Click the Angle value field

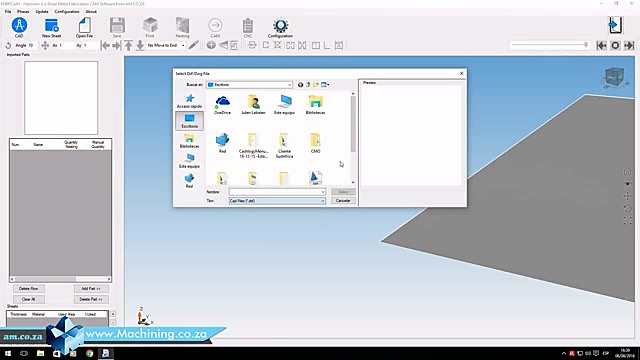coord(31,45)
